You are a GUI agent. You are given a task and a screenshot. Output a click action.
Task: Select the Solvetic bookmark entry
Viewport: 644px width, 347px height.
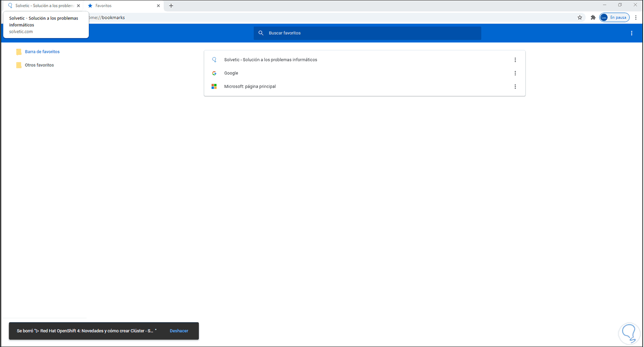tap(365, 60)
